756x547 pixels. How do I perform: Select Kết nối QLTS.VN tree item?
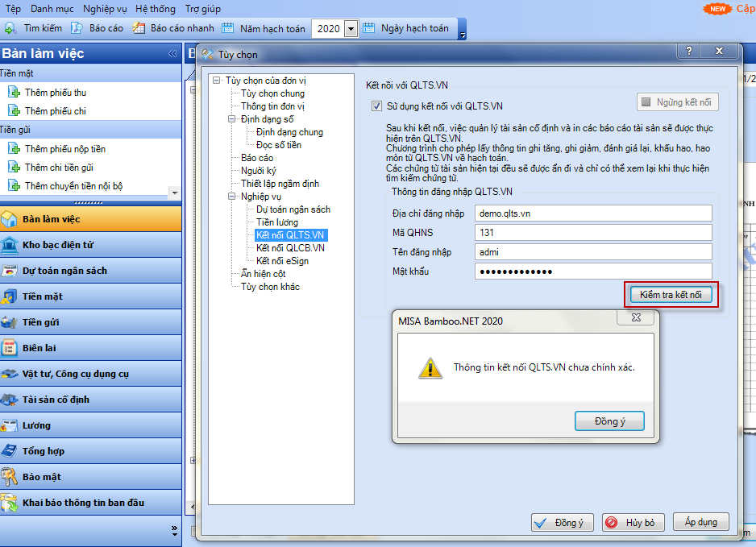tap(290, 235)
